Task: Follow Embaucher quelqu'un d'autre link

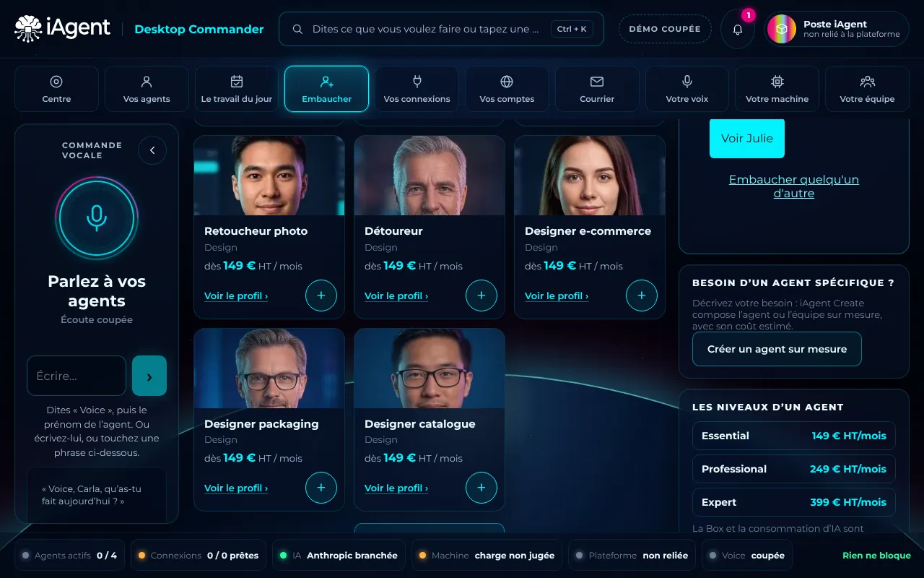Action: (x=794, y=186)
